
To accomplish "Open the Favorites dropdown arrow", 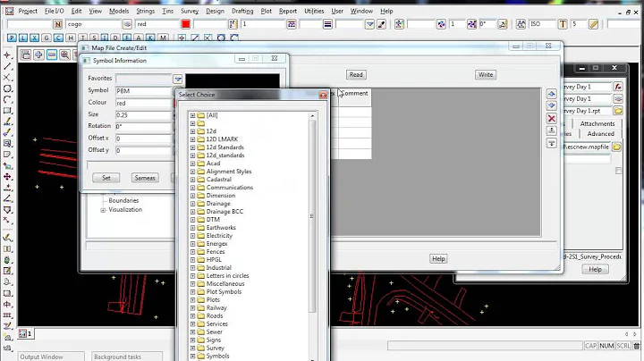I will coord(177,79).
